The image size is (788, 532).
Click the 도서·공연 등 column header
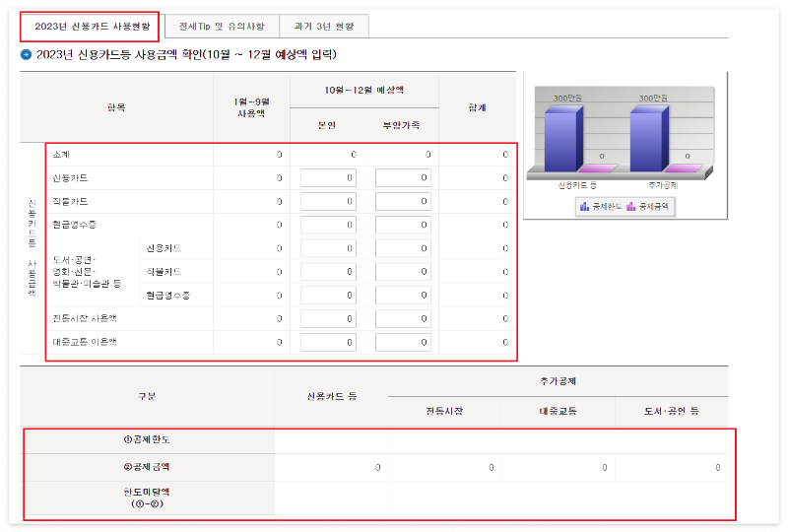(672, 412)
